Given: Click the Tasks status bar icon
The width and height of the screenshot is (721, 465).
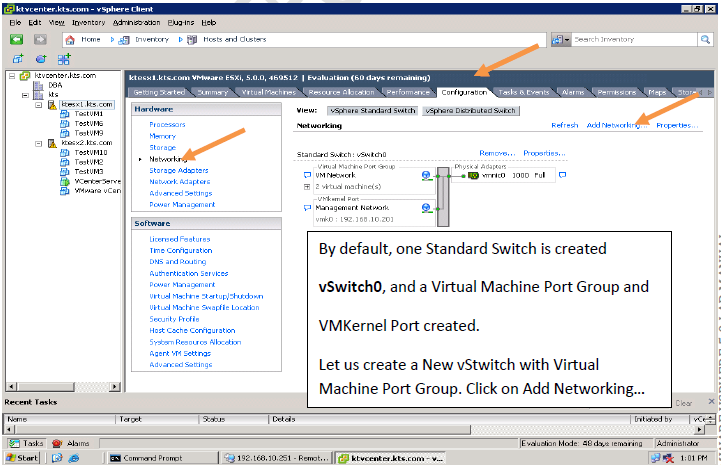Looking at the screenshot, I should point(15,443).
